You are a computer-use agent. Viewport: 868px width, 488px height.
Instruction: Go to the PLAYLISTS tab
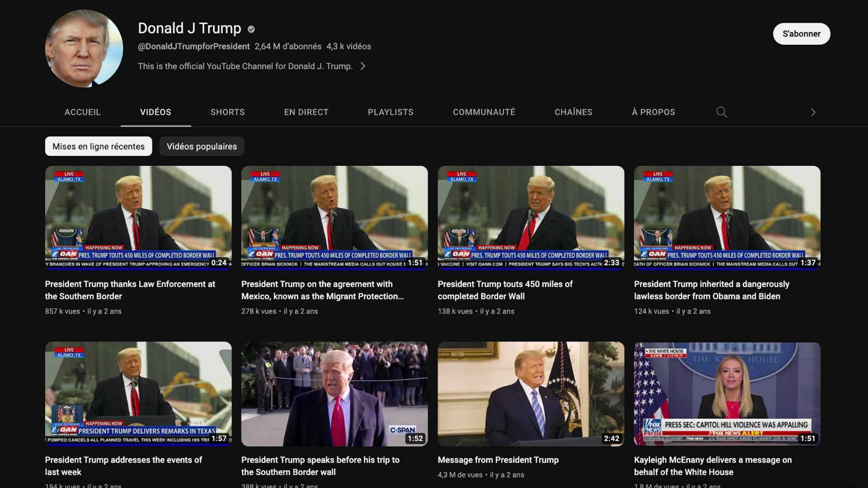click(391, 112)
